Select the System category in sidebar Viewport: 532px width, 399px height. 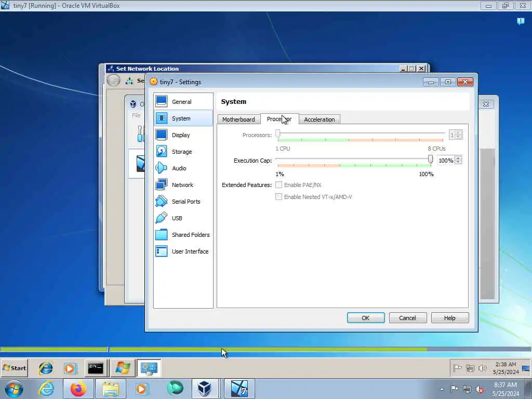pyautogui.click(x=183, y=118)
